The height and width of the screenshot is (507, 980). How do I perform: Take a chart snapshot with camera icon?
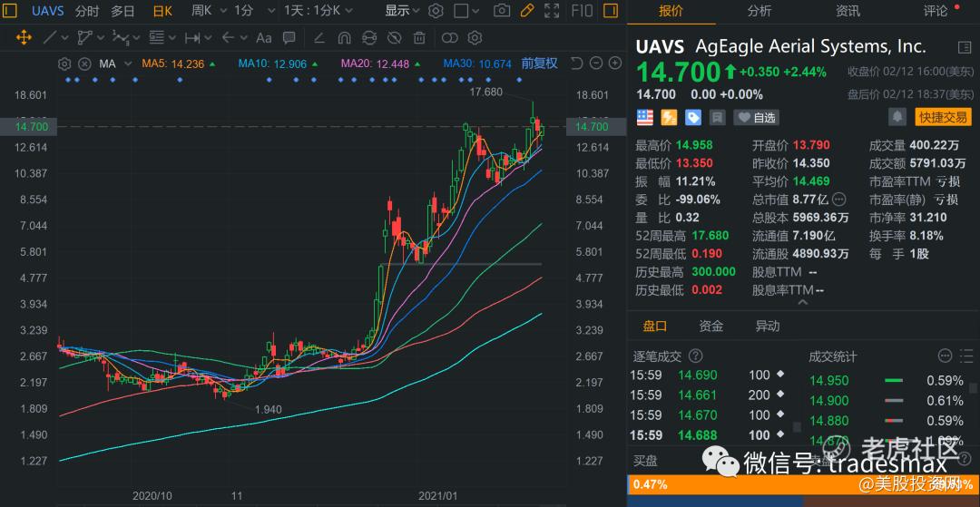(x=501, y=11)
